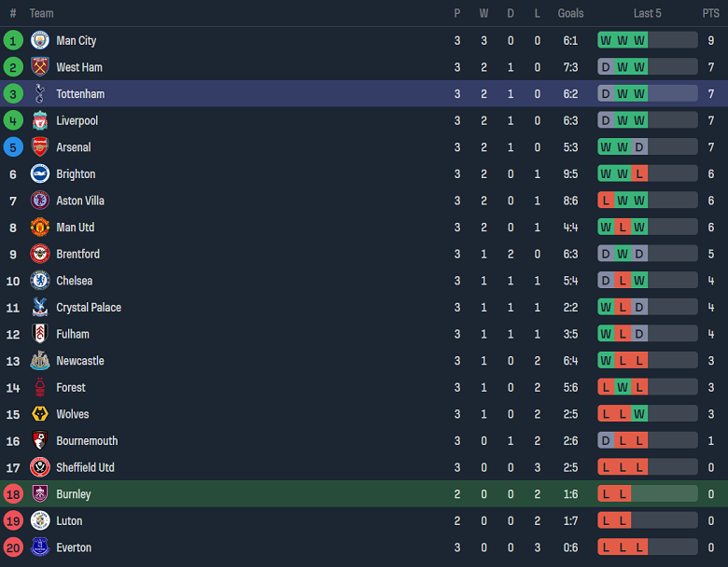
Task: Click the Last 5 column header
Action: tap(647, 13)
